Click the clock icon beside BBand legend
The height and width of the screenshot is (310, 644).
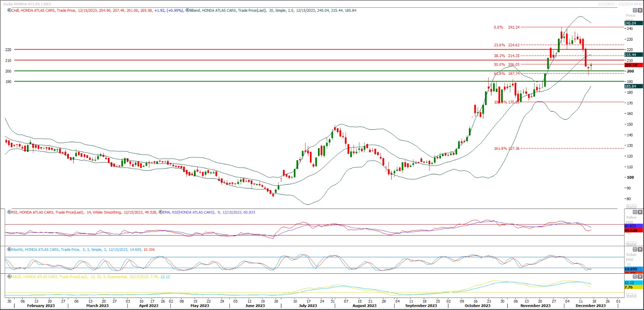coord(188,10)
